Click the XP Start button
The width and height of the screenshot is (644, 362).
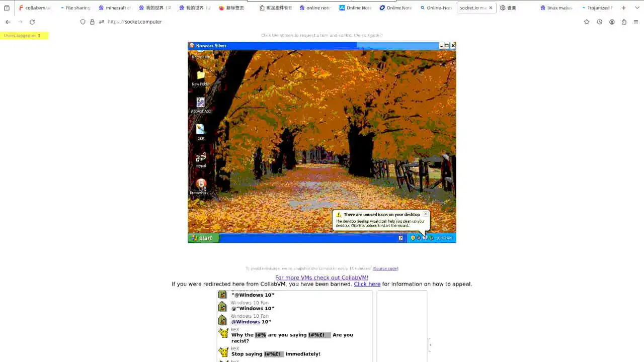[x=203, y=238]
